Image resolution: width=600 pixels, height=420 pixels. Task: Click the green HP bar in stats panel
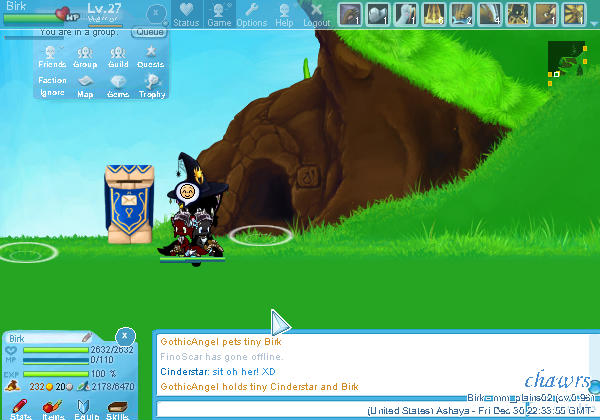point(55,351)
